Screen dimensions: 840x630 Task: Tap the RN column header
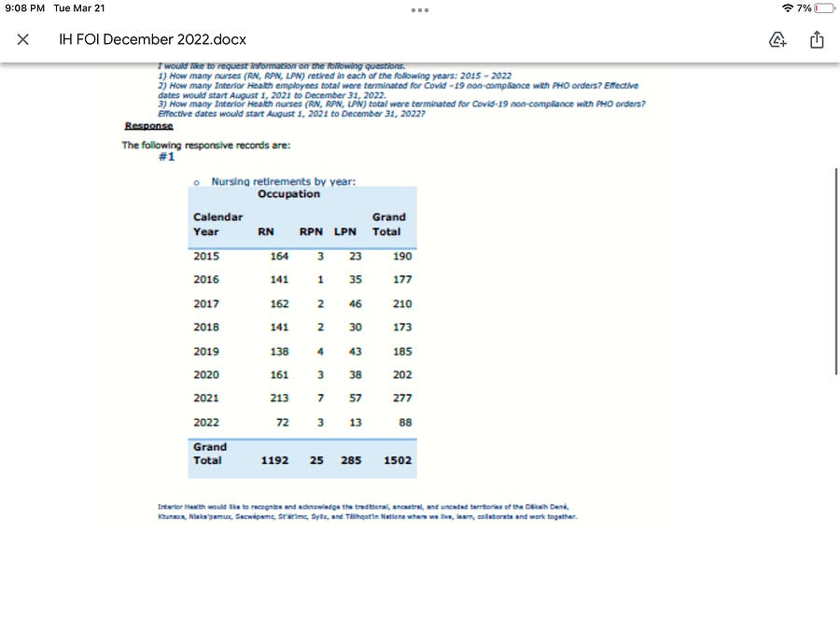pyautogui.click(x=266, y=231)
